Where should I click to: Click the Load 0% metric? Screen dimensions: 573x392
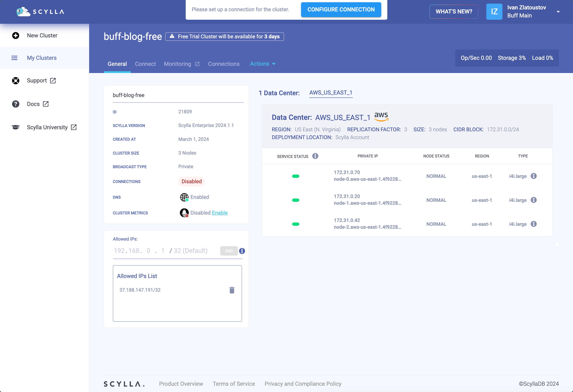543,58
